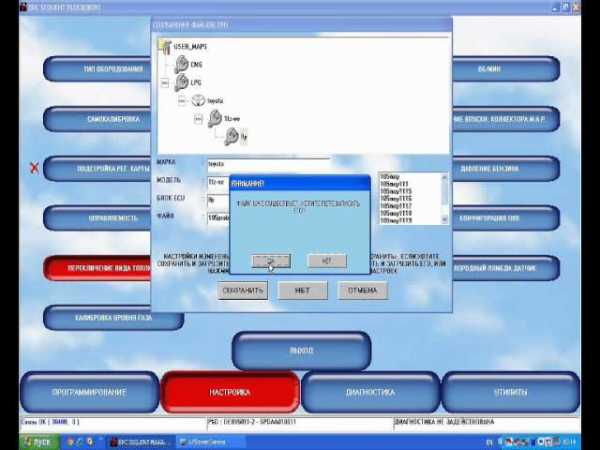The image size is (600, 450).
Task: Click the red X mark beside ПОДСТРОЙКА РЕГ. КАРТЫ
Action: 34,168
